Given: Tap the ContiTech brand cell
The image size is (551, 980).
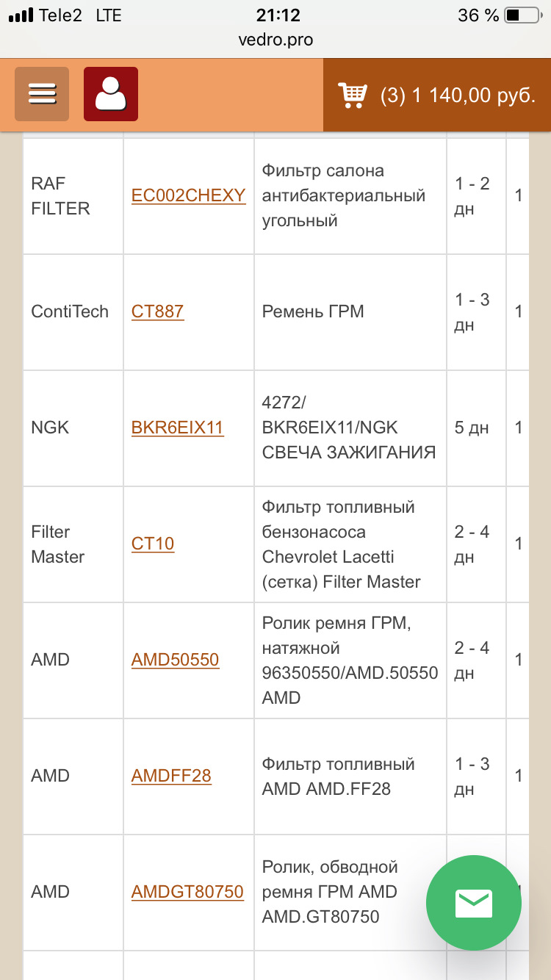Looking at the screenshot, I should pyautogui.click(x=70, y=311).
